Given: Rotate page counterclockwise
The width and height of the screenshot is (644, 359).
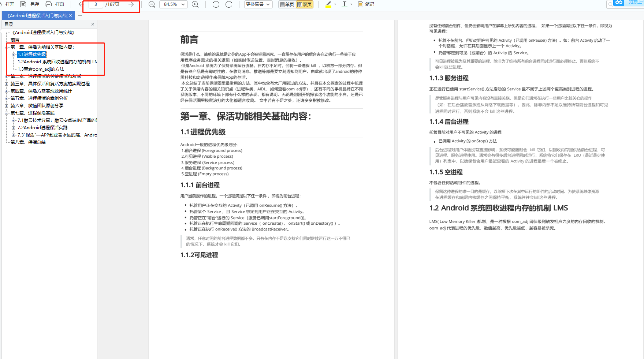Looking at the screenshot, I should pos(216,4).
